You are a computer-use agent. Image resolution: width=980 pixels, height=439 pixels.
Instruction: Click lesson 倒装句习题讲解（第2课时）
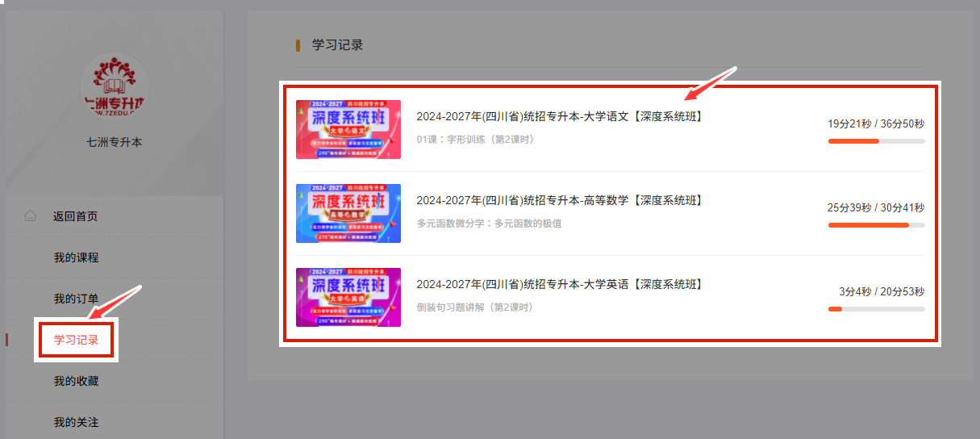coord(475,307)
